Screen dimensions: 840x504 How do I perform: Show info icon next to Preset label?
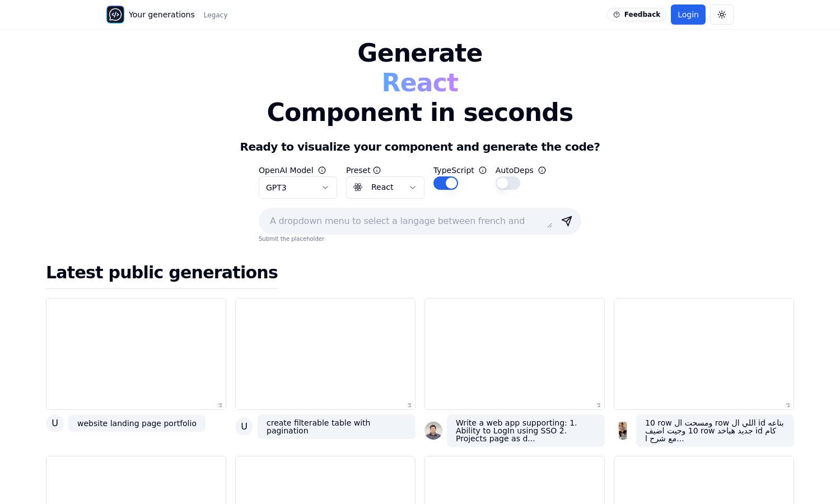click(377, 170)
